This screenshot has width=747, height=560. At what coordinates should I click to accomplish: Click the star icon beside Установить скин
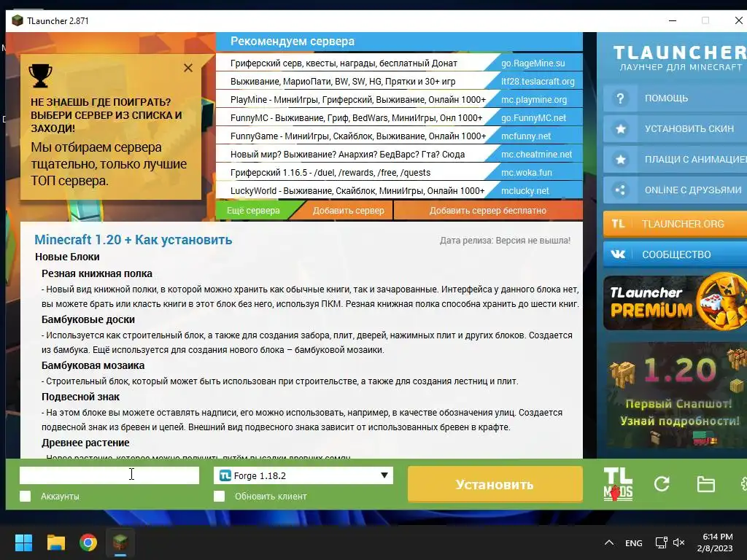pos(620,129)
